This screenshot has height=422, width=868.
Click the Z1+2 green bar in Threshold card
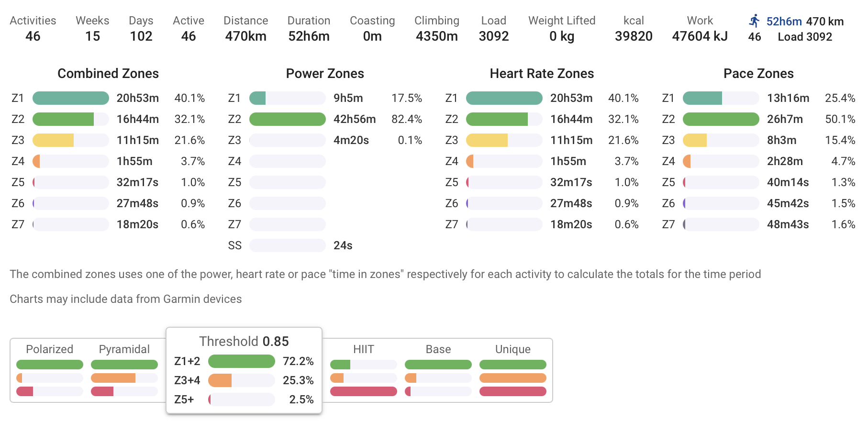click(x=241, y=361)
